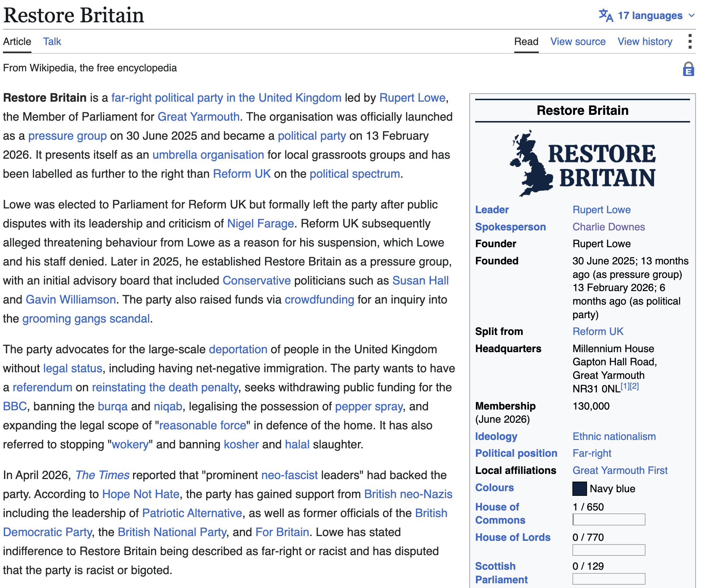Open the Ethnic nationalism link

coord(614,436)
